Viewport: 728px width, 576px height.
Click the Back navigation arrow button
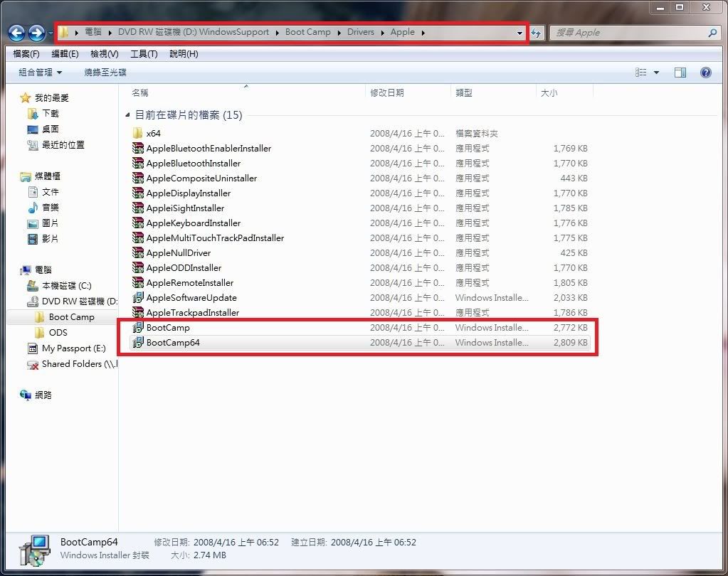(x=16, y=33)
